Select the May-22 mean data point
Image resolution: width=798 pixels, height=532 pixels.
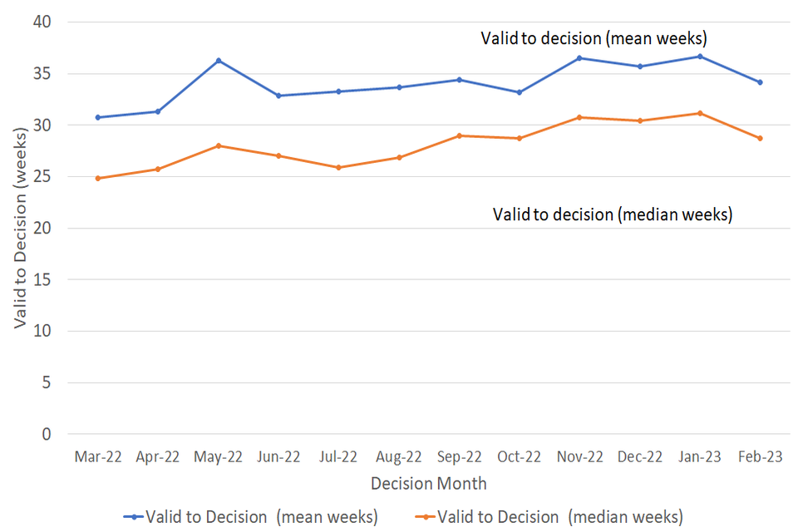pos(219,61)
